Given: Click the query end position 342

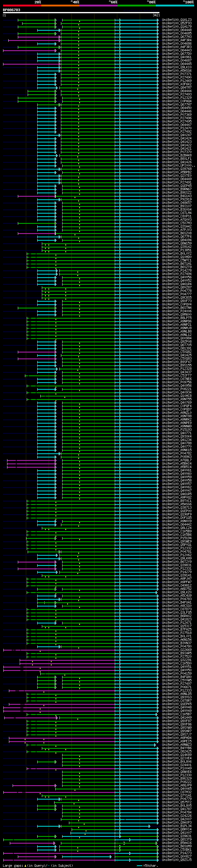Looking at the screenshot, I should point(155,15).
